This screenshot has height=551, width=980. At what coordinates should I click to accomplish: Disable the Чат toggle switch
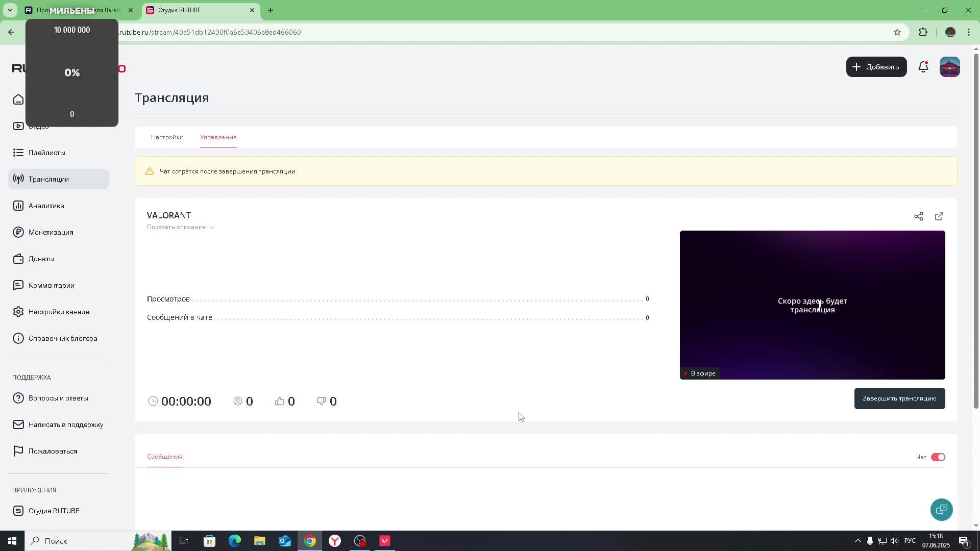938,457
